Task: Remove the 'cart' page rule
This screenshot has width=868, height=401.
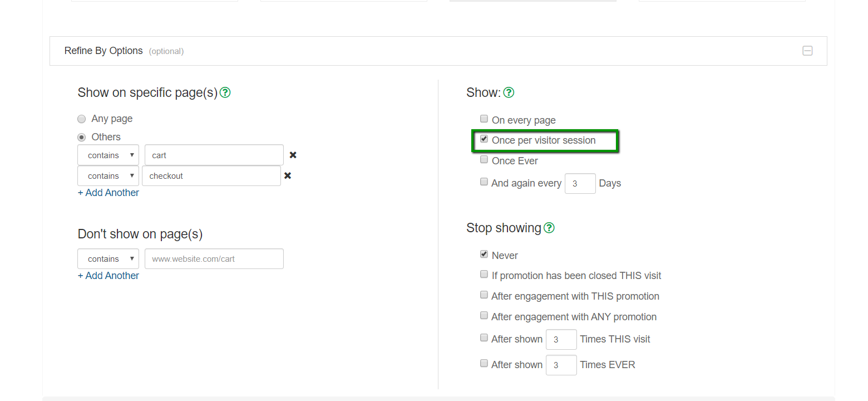Action: click(293, 155)
